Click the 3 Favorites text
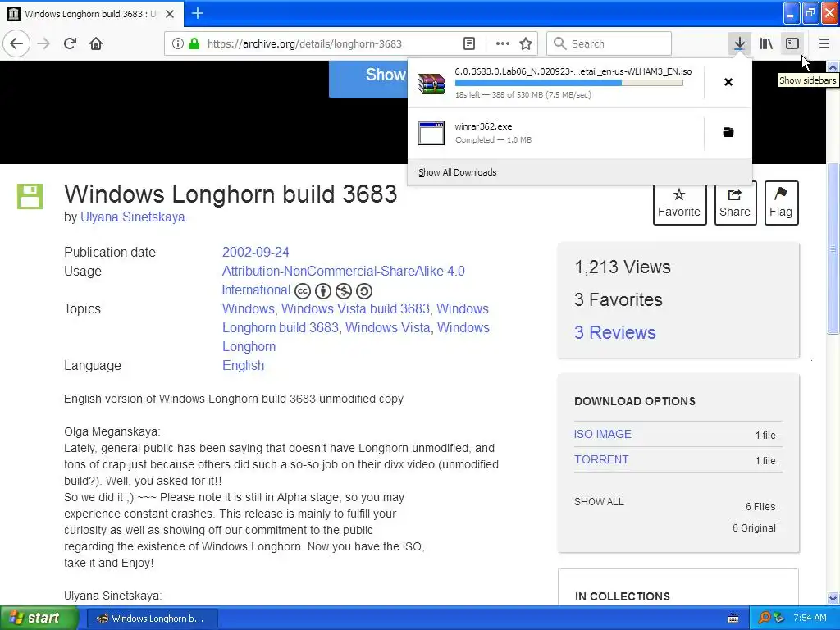 (619, 299)
